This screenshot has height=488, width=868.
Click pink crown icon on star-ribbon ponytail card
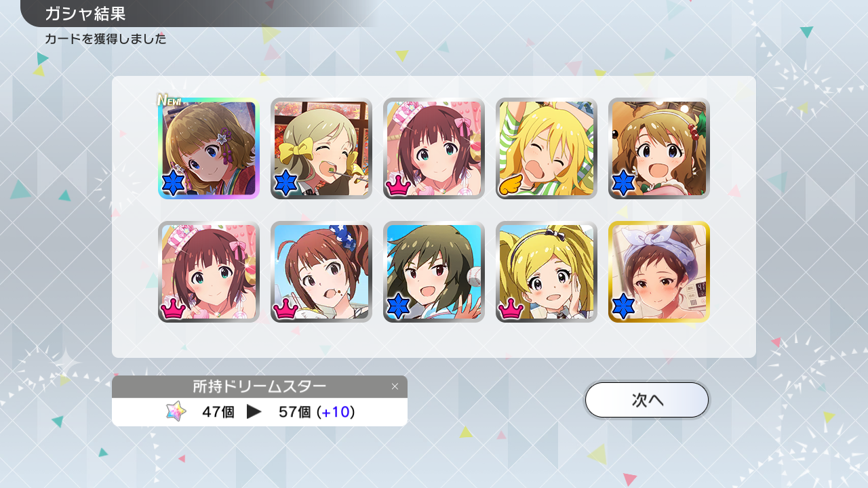(x=285, y=308)
